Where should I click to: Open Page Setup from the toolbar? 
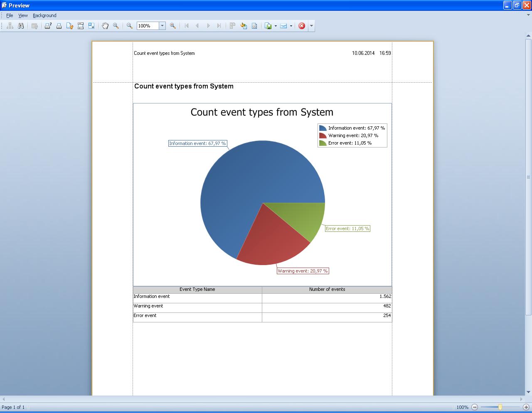[x=70, y=26]
